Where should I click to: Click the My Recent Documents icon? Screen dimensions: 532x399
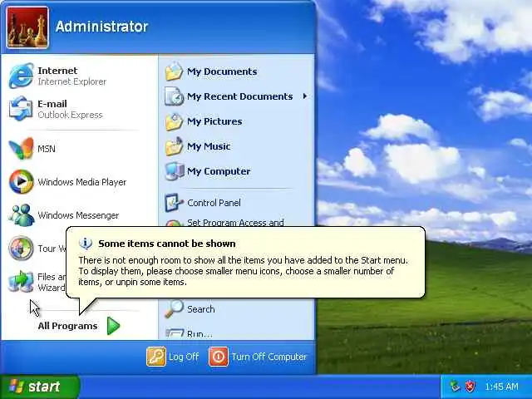pos(174,96)
